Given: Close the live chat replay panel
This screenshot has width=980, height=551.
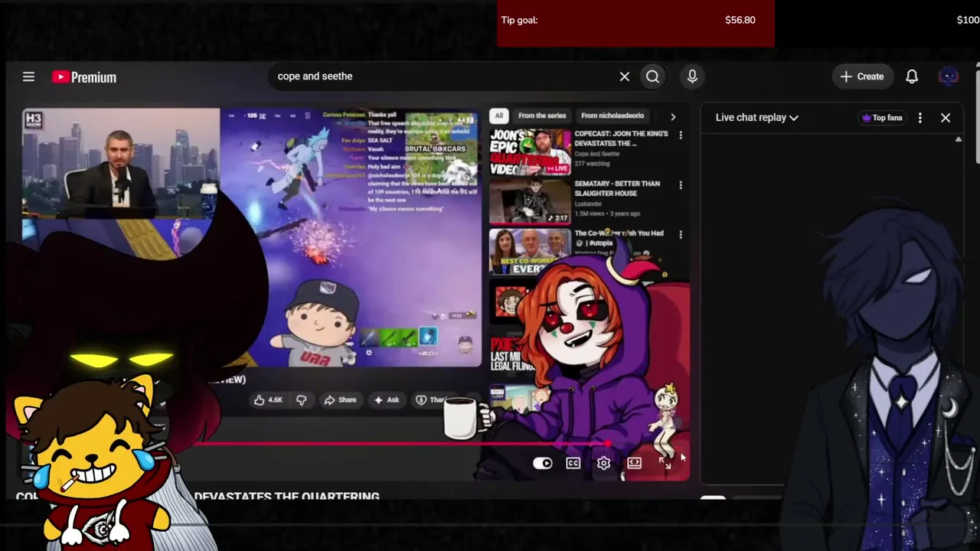Looking at the screenshot, I should (x=946, y=118).
